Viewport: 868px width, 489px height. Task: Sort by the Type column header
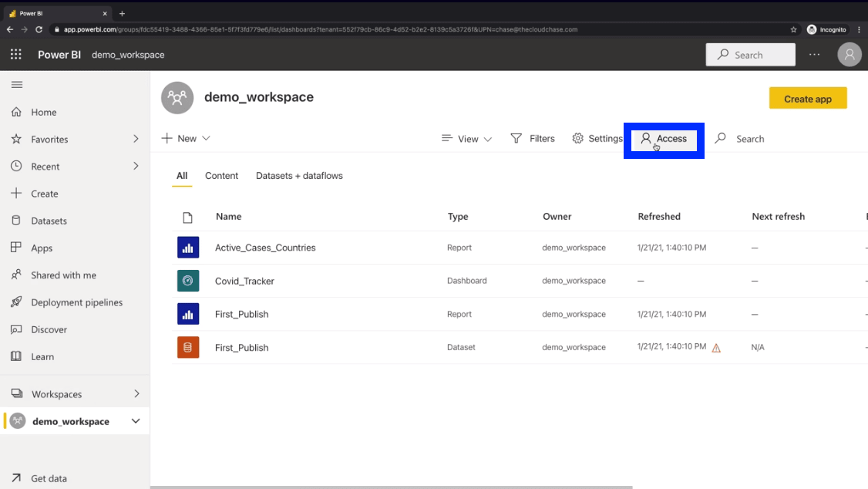pyautogui.click(x=458, y=217)
